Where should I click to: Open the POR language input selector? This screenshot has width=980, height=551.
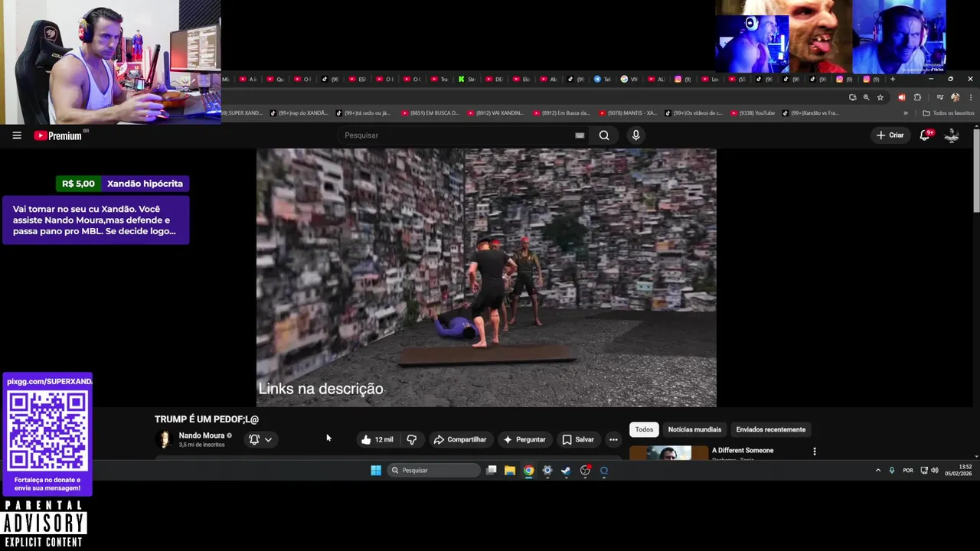[x=908, y=471]
